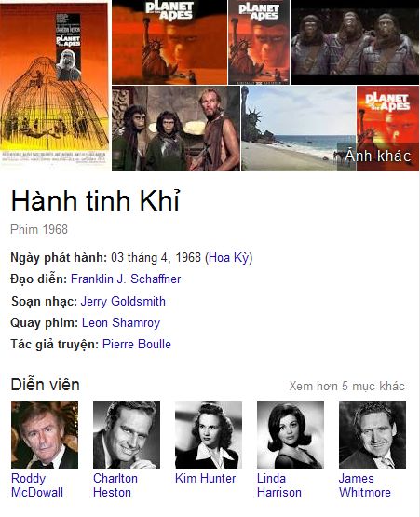Follow the Hoa Kỳ link
This screenshot has width=420, height=517.
(x=229, y=257)
